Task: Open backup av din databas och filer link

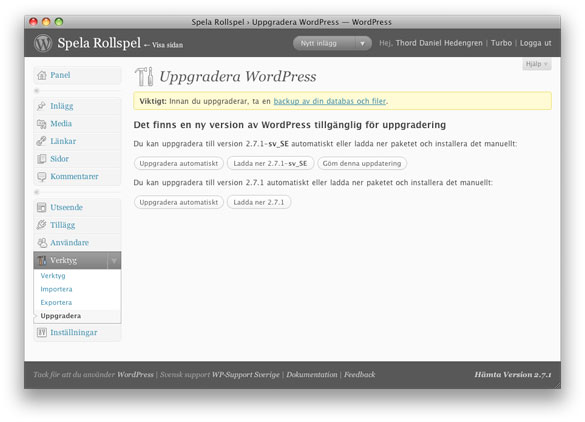Action: point(330,101)
